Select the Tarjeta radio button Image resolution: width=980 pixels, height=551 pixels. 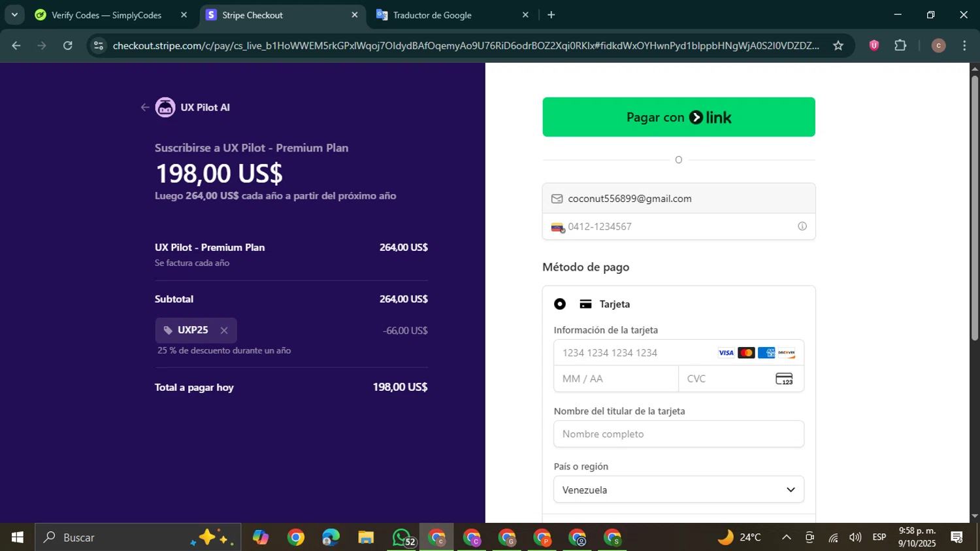coord(560,304)
